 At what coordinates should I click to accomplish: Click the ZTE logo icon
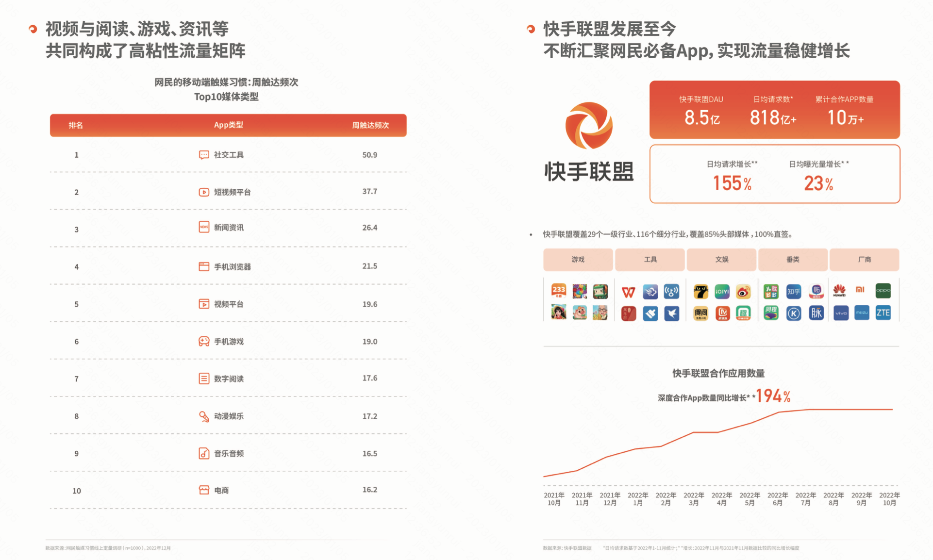[x=883, y=313]
